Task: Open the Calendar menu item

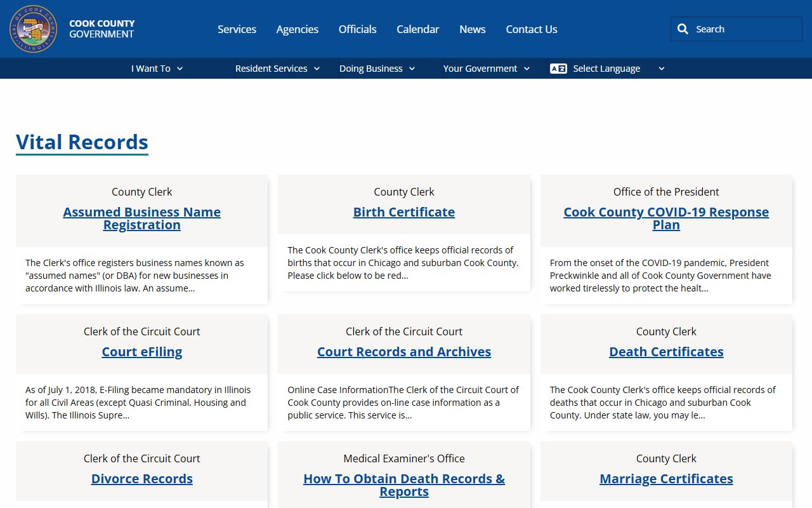Action: pyautogui.click(x=418, y=29)
